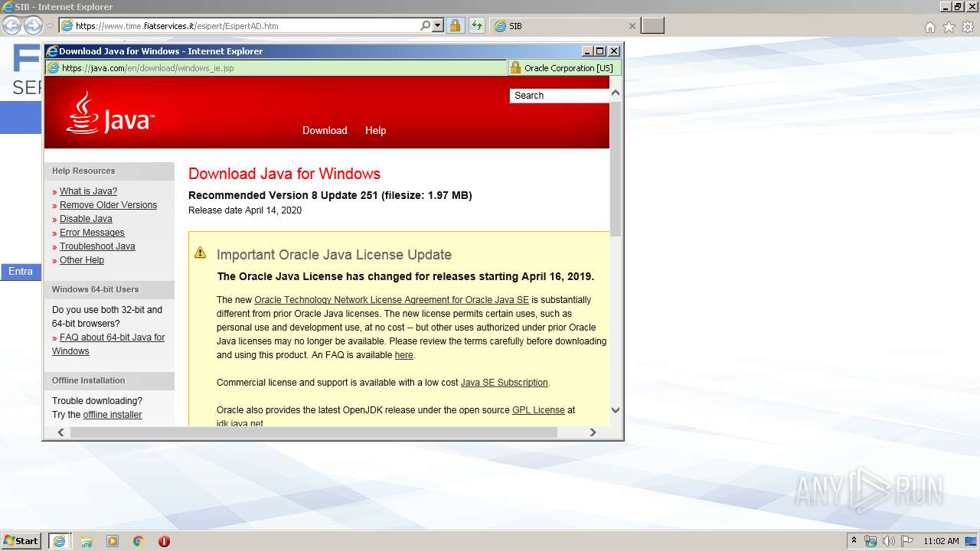Open media player taskbar icon
Screen dimensions: 980x551
pyautogui.click(x=113, y=541)
